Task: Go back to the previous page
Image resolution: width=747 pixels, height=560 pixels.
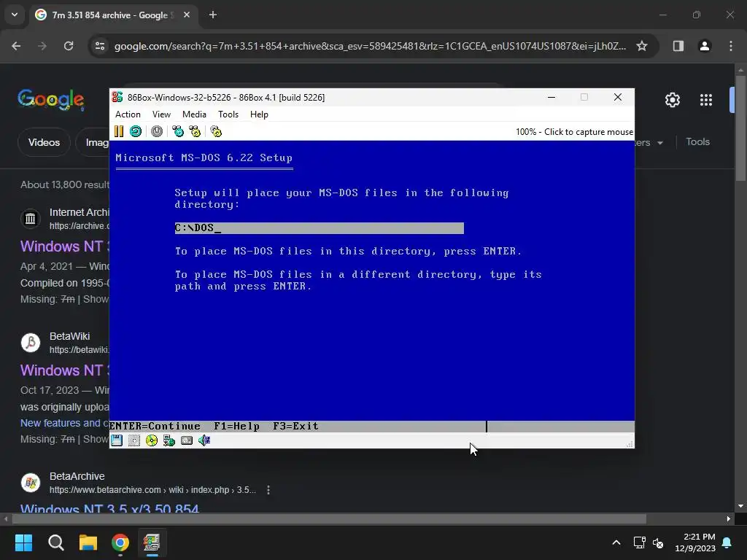Action: 16,46
